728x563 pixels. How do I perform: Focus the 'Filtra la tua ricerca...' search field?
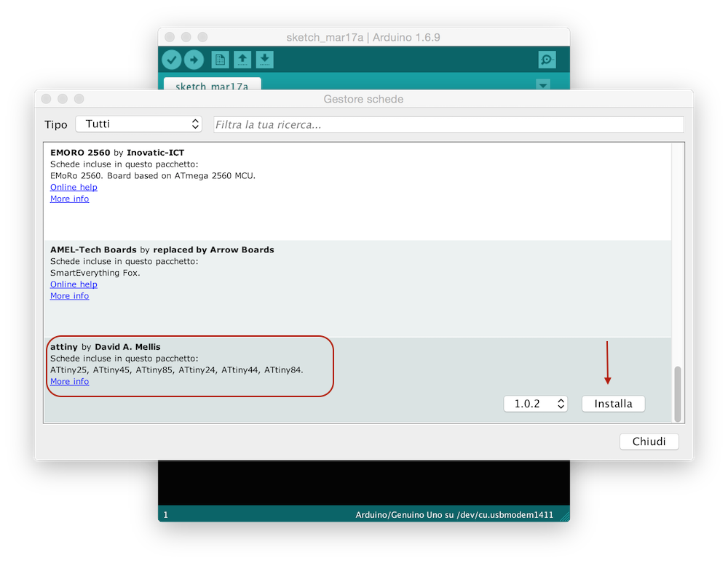(x=448, y=125)
